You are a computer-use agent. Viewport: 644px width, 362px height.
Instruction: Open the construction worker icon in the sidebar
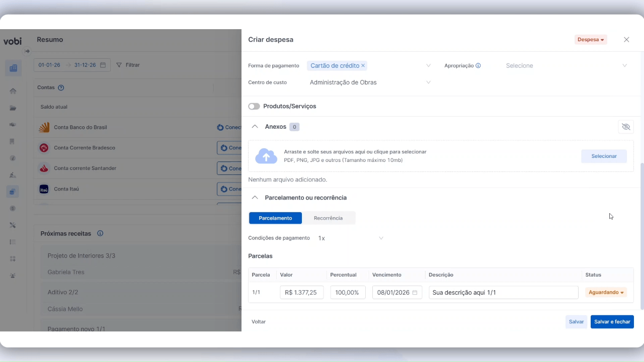point(13,175)
